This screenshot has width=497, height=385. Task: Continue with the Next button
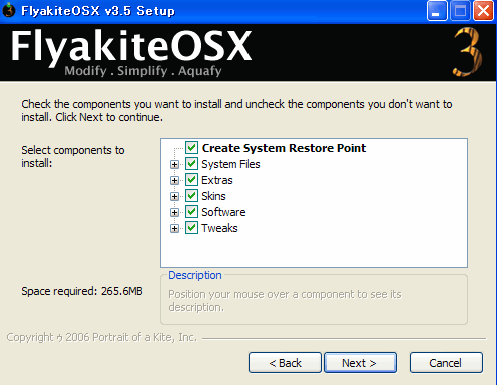point(360,363)
